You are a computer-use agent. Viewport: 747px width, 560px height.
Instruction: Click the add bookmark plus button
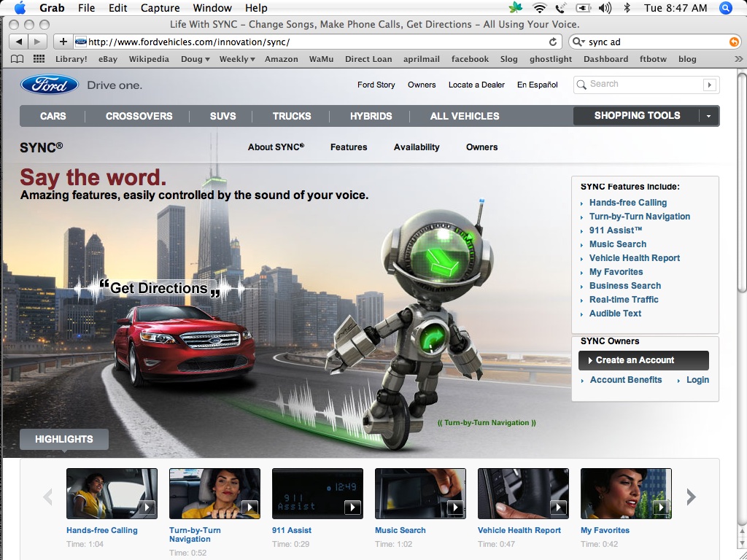pos(63,42)
